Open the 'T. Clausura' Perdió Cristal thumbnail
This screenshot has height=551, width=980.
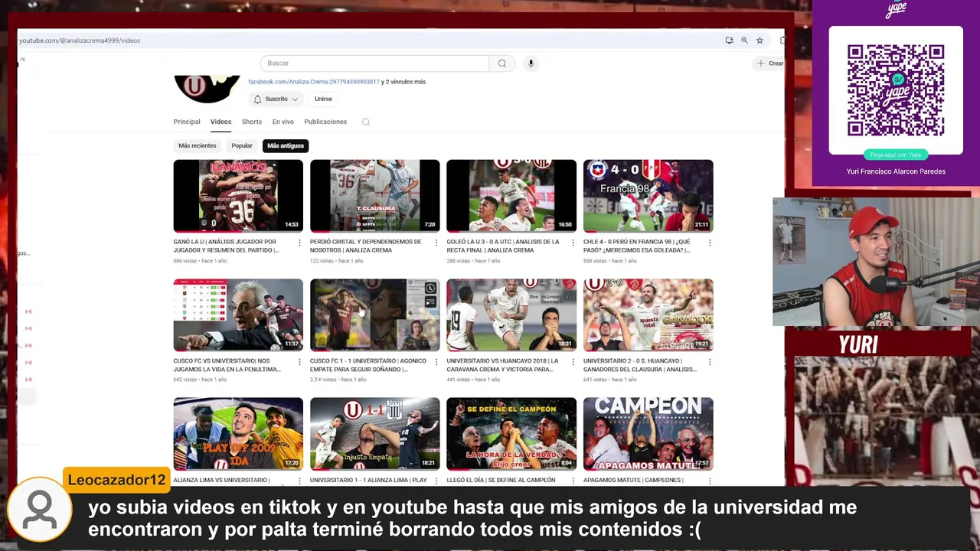(x=375, y=196)
